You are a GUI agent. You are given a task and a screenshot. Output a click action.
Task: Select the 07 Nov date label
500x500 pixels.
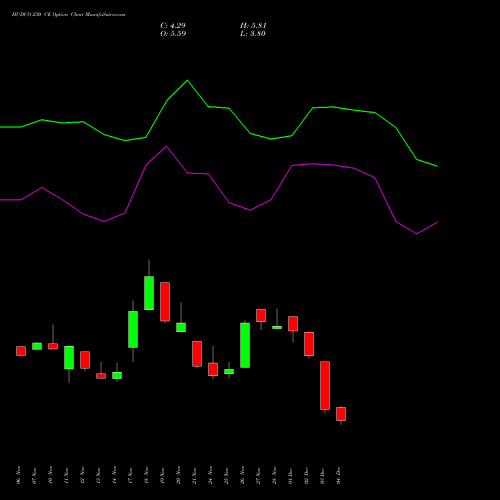click(x=34, y=475)
